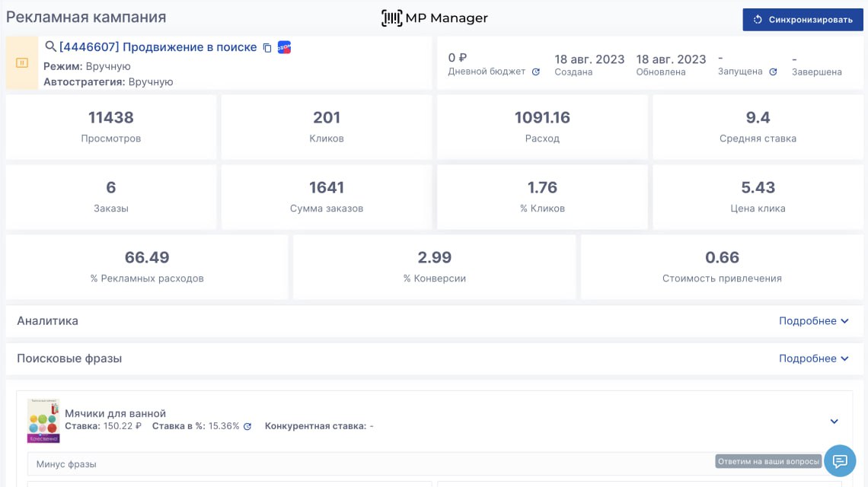868x487 pixels.
Task: Click the Расход stat card
Action: 542,126
